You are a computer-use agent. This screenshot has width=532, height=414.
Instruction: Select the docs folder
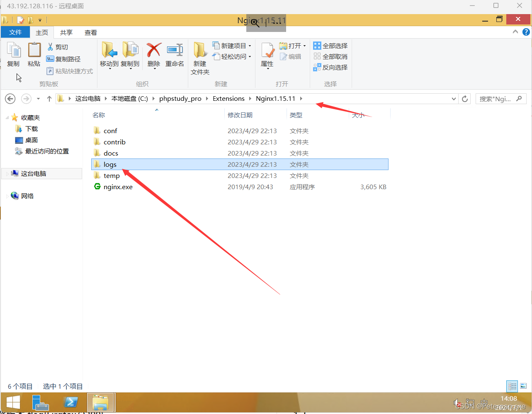click(x=240, y=153)
